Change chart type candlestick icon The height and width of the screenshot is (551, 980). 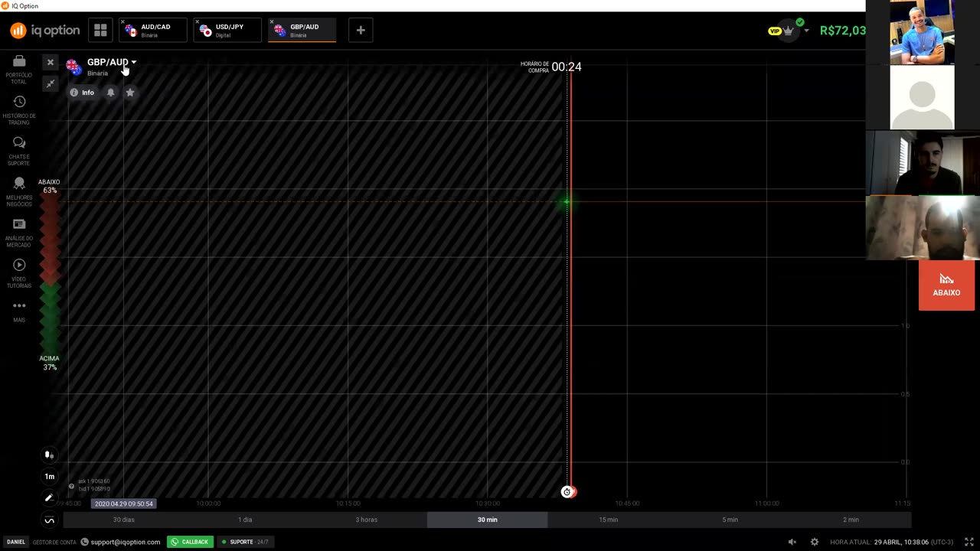tap(49, 455)
